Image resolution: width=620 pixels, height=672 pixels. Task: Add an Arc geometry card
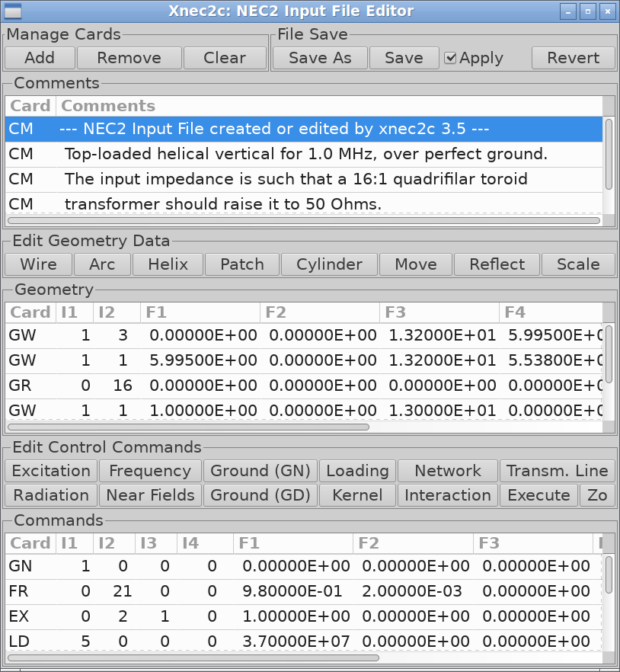(x=102, y=264)
